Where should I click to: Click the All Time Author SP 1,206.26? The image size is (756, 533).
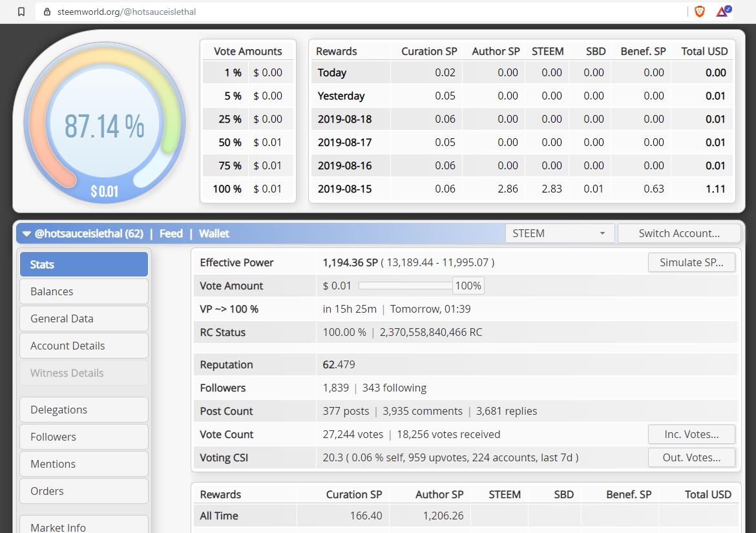coord(443,516)
